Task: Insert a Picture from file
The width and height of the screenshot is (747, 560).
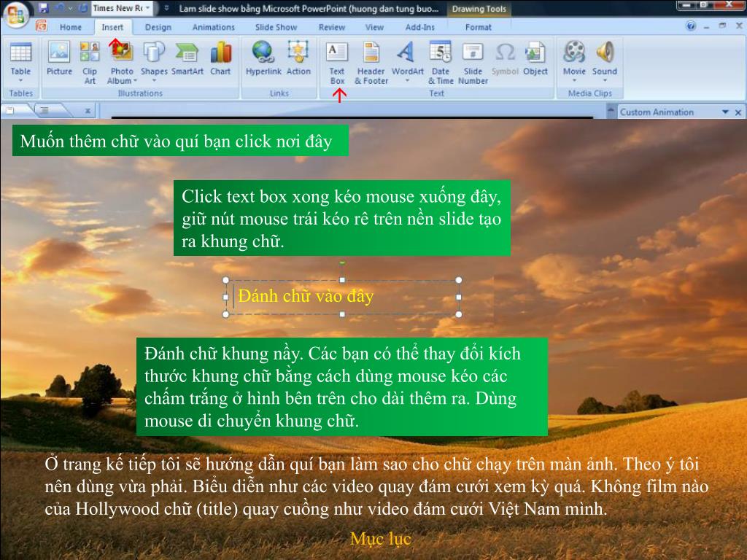Action: click(59, 58)
